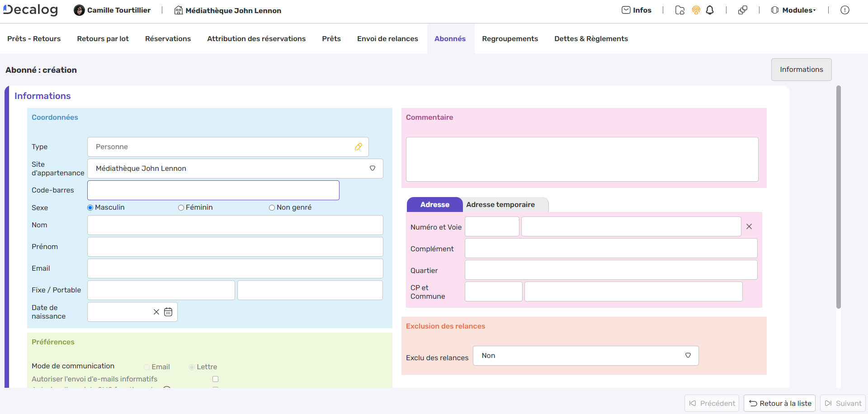Clear the date field with the X
Screen dimensions: 868x414
156,312
